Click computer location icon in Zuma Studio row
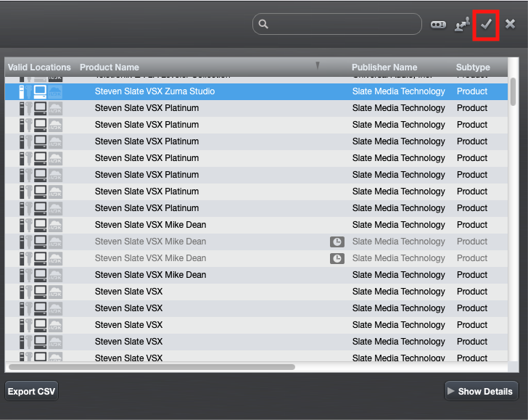The height and width of the screenshot is (420, 528). point(40,91)
